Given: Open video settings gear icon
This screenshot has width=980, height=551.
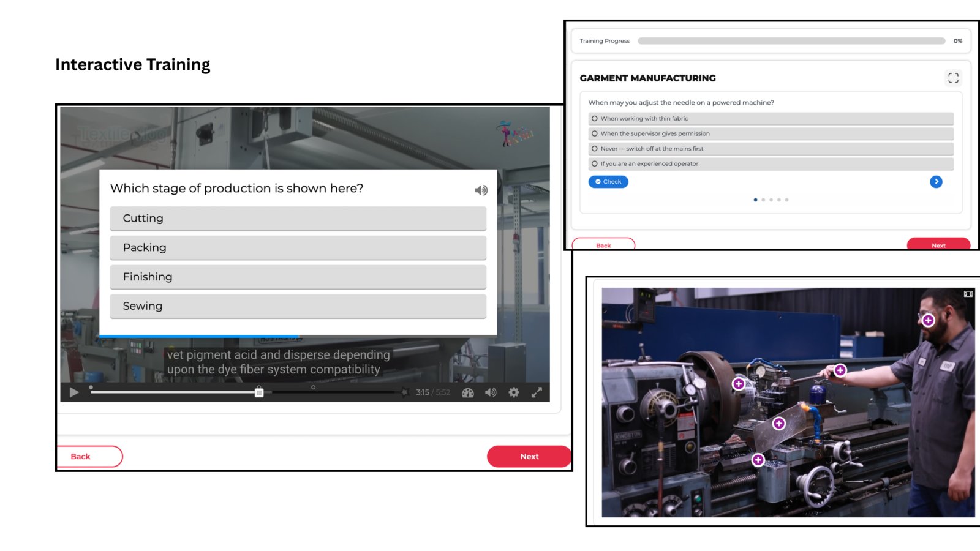Looking at the screenshot, I should tap(514, 392).
